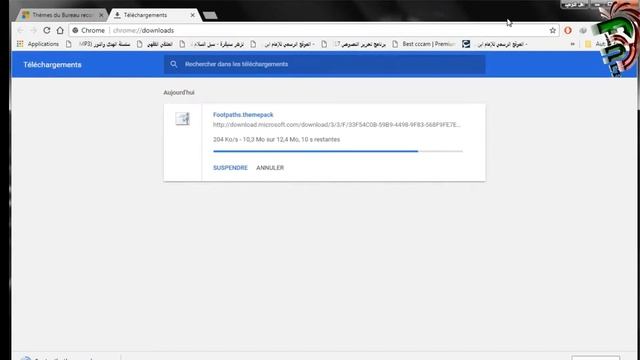The width and height of the screenshot is (640, 360).
Task: Click the search magnifier icon in downloads
Action: point(174,64)
